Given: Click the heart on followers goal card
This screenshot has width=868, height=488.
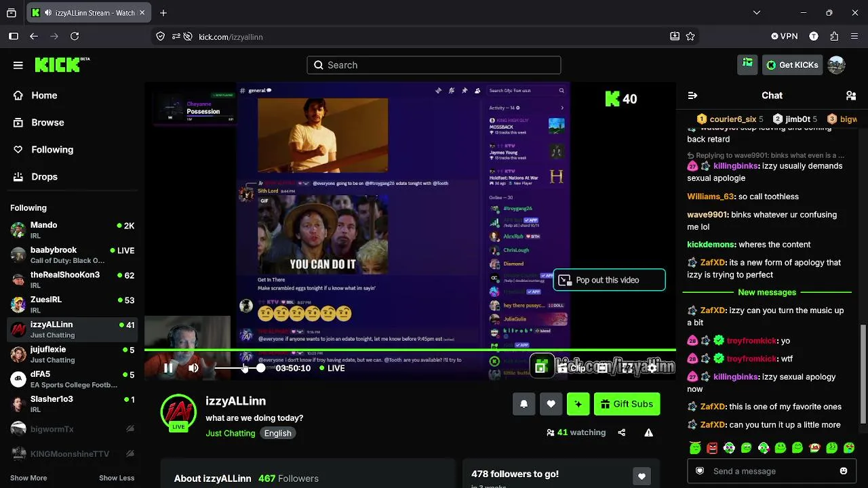Looking at the screenshot, I should (642, 476).
